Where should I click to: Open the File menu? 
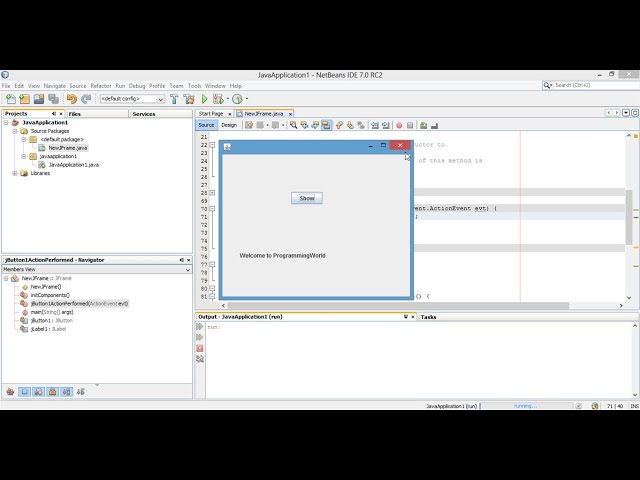pyautogui.click(x=6, y=86)
